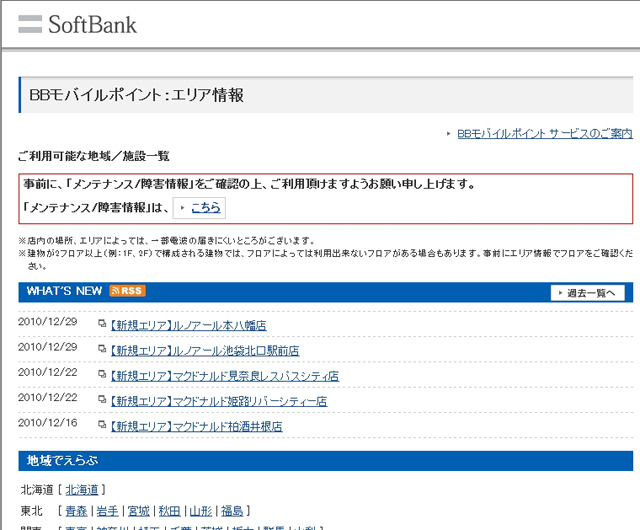
Task: Open ルノアール池袋北口駅前店 new area link
Action: pyautogui.click(x=204, y=351)
